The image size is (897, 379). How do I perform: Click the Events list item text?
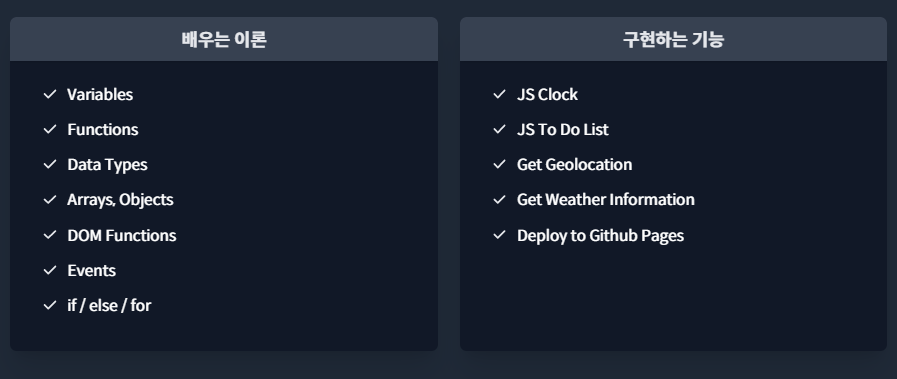pyautogui.click(x=92, y=270)
